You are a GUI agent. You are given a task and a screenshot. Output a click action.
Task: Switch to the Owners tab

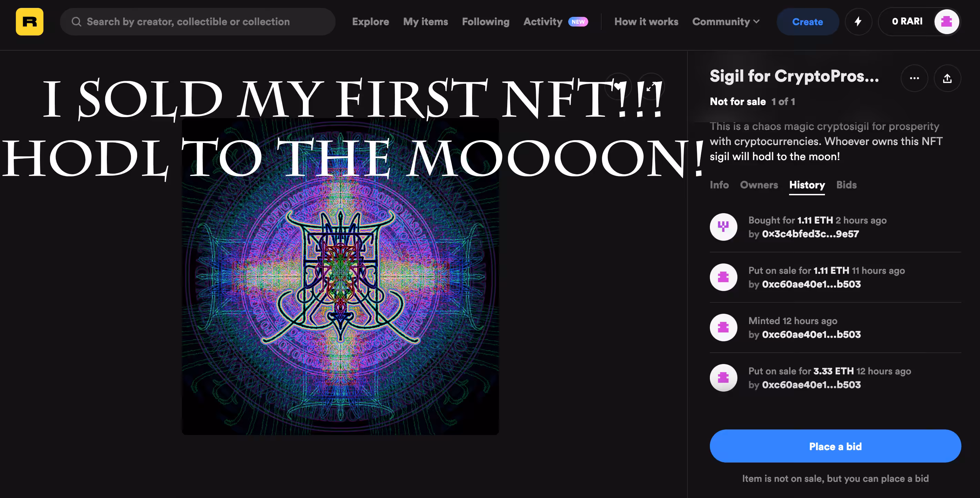coord(758,185)
